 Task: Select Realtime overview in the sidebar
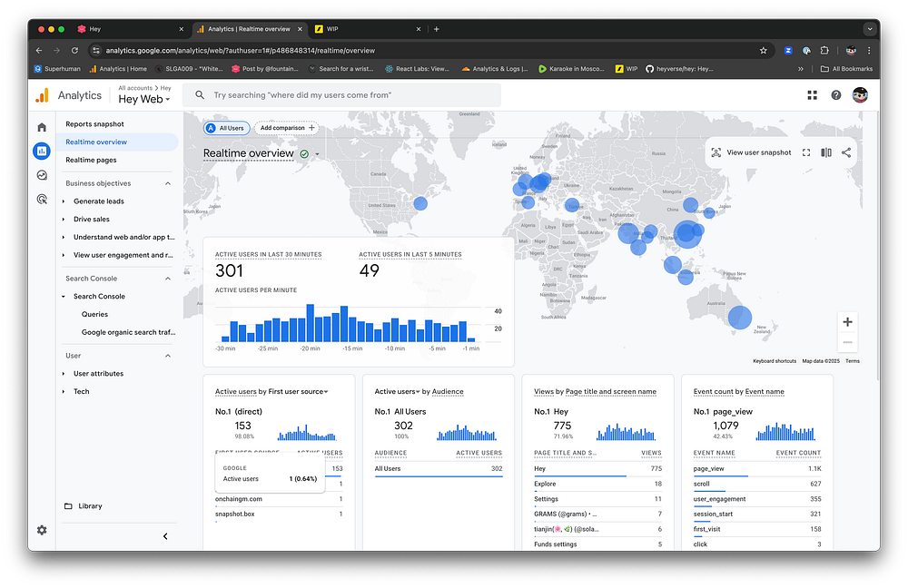117,142
